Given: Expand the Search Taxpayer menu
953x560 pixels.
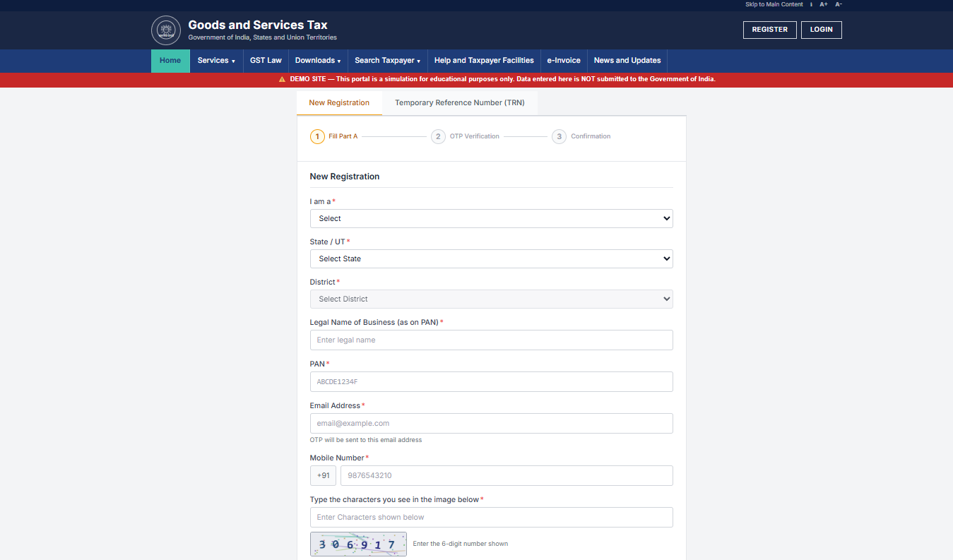Looking at the screenshot, I should click(388, 61).
